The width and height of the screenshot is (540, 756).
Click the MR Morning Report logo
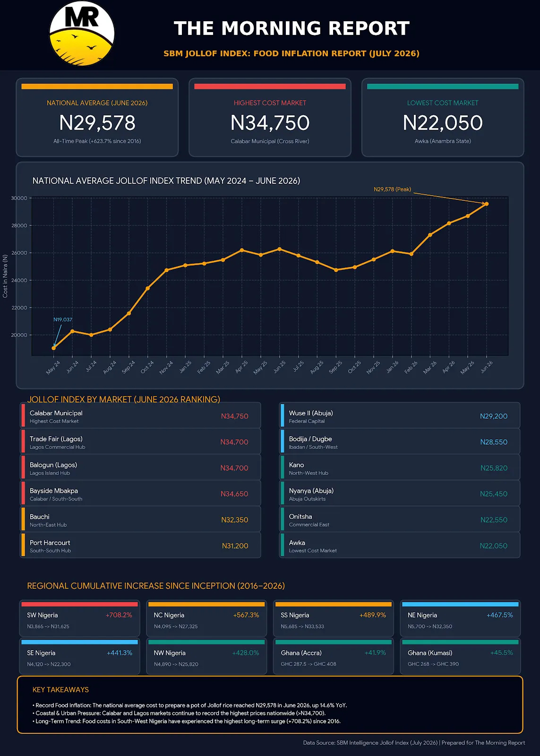(82, 33)
